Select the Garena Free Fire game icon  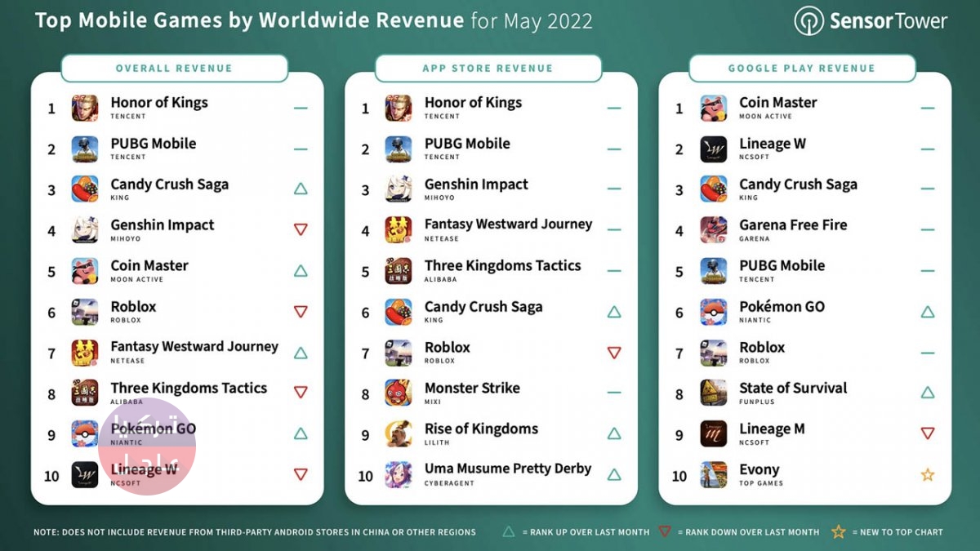[x=713, y=230]
